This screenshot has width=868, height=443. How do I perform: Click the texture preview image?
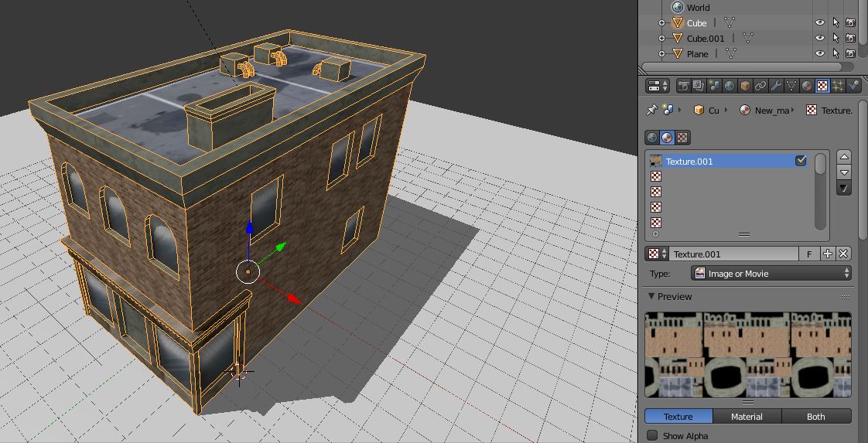[748, 355]
